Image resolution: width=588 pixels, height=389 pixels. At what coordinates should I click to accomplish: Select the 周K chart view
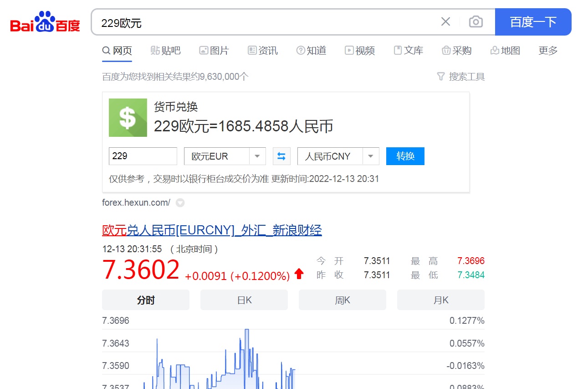[x=343, y=300]
